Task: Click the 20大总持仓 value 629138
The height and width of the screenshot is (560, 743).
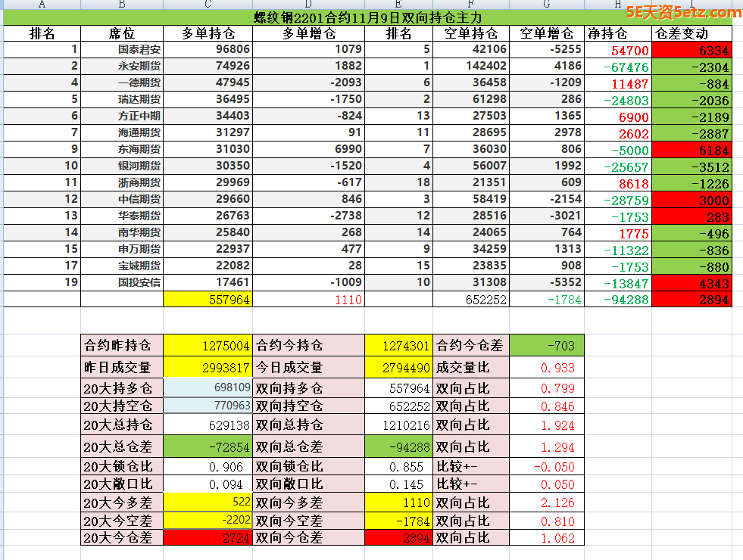Action: 208,425
